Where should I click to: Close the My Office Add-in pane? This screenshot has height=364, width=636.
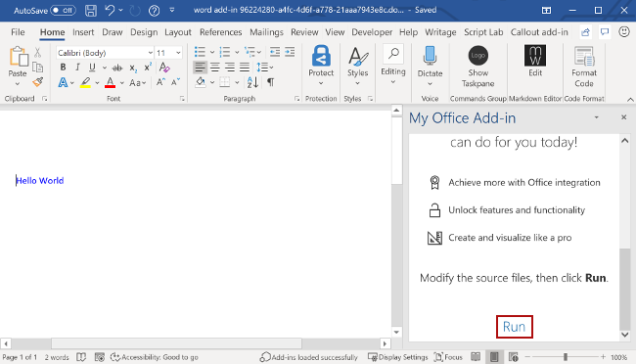[624, 117]
